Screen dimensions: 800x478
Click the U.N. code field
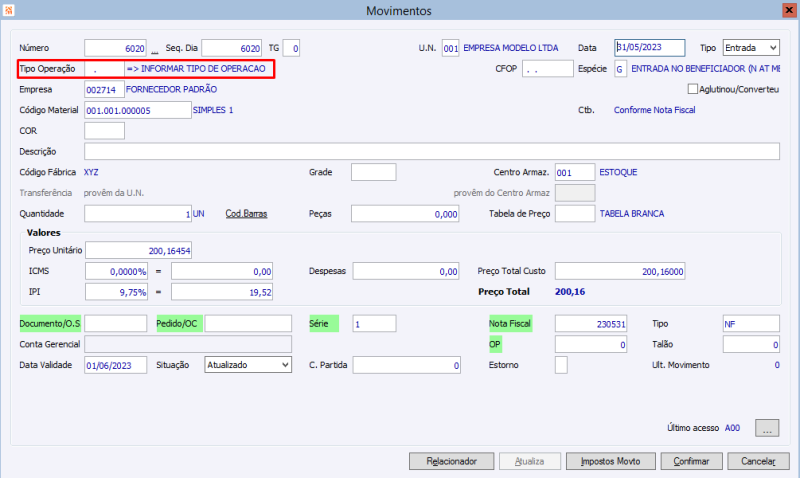tap(451, 48)
